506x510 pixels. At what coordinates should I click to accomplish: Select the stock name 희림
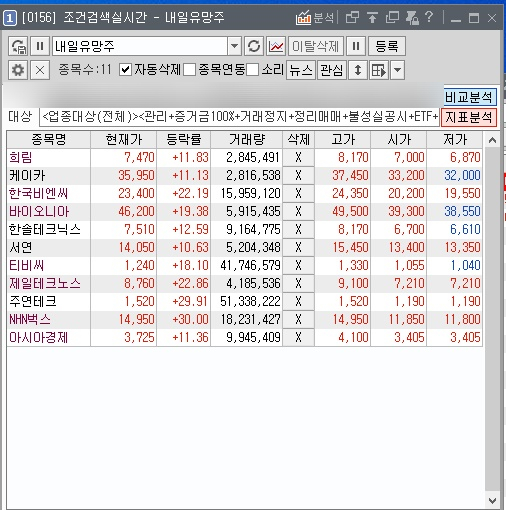(21, 157)
